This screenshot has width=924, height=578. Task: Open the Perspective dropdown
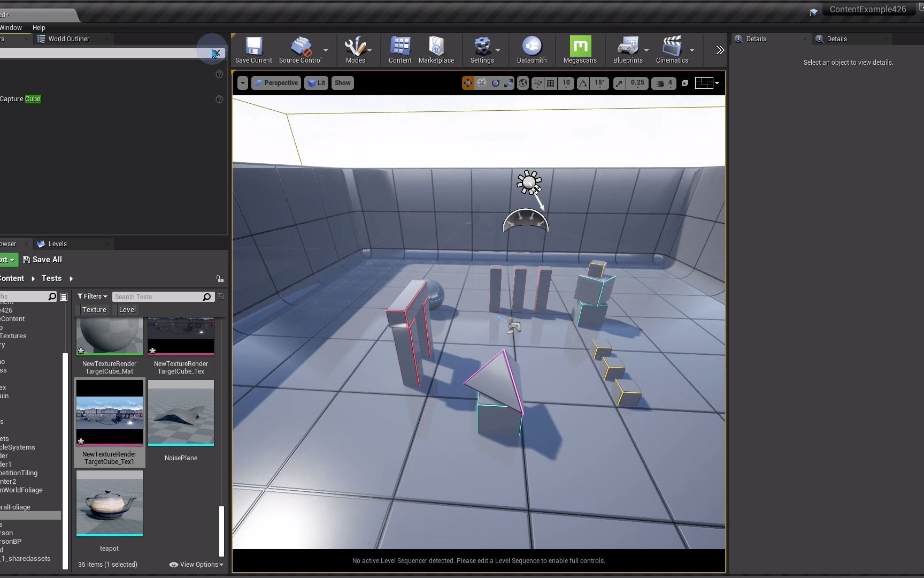[276, 83]
